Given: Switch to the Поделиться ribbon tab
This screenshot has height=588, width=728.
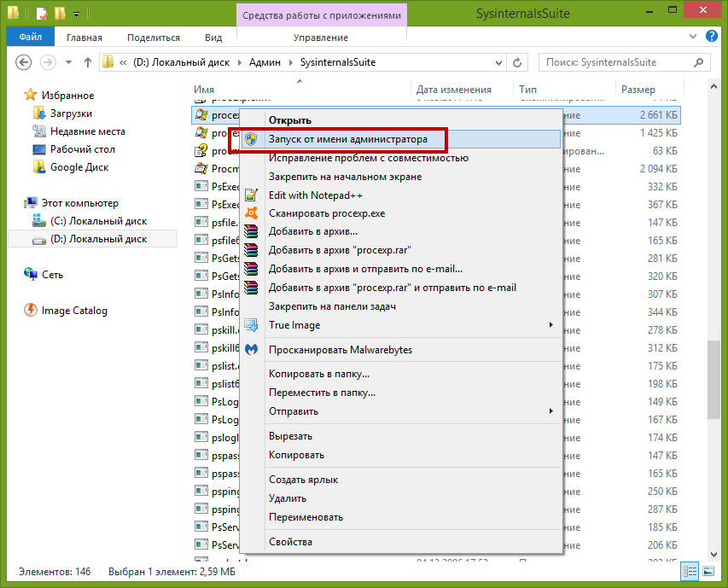Looking at the screenshot, I should click(154, 38).
